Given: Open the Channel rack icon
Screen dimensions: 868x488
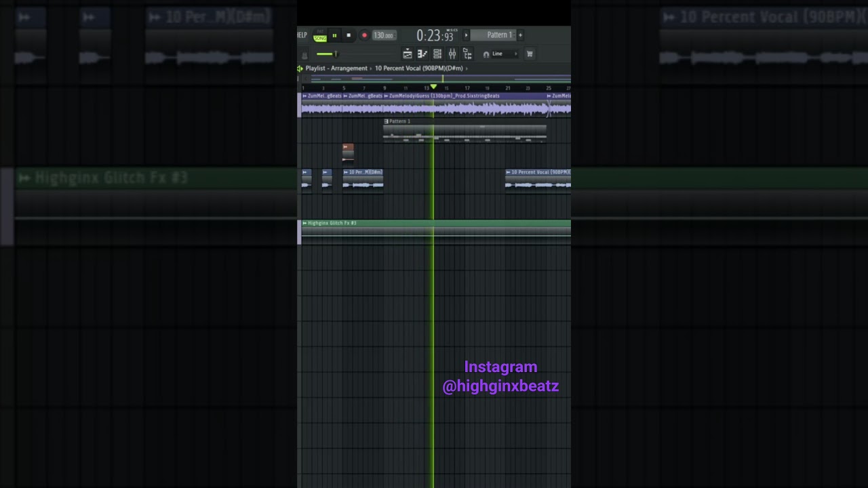Looking at the screenshot, I should pyautogui.click(x=437, y=54).
